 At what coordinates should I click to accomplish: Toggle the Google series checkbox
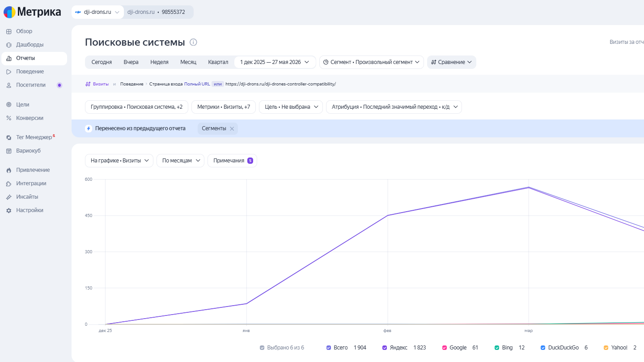click(445, 348)
